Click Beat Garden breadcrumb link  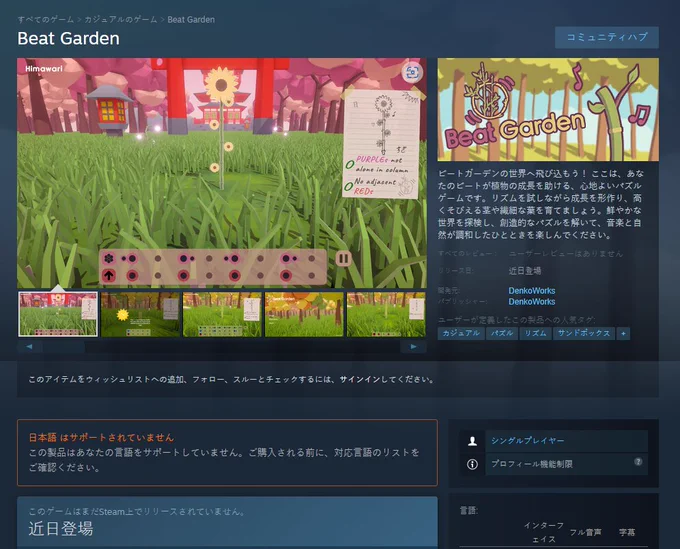[x=191, y=20]
